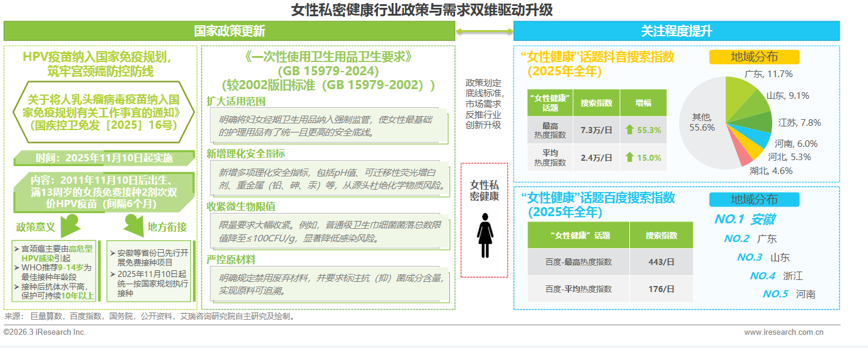The height and width of the screenshot is (348, 868).
Task: Click the green double-headed arrow between headers
Action: pos(483,31)
